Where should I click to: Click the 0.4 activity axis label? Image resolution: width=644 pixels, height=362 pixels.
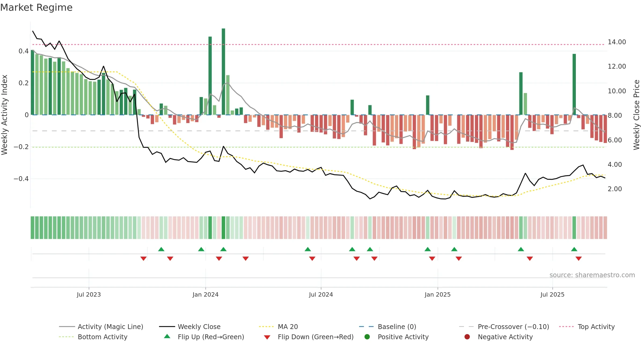pyautogui.click(x=24, y=51)
